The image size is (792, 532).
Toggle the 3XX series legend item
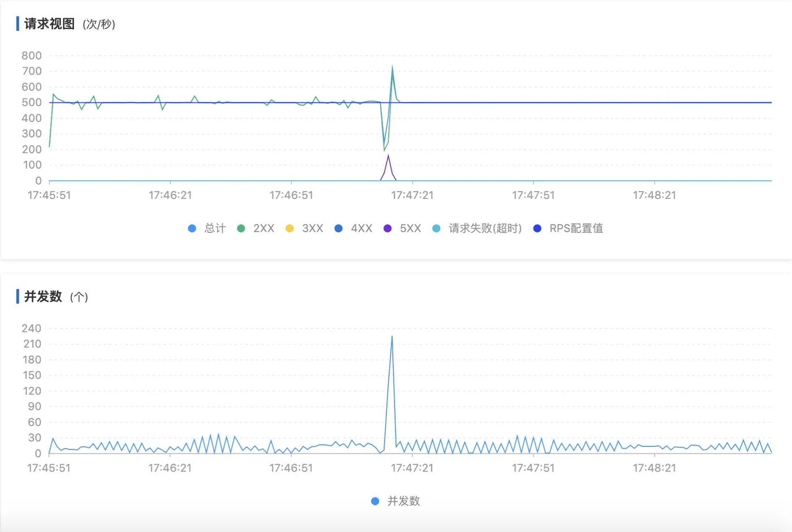[304, 228]
